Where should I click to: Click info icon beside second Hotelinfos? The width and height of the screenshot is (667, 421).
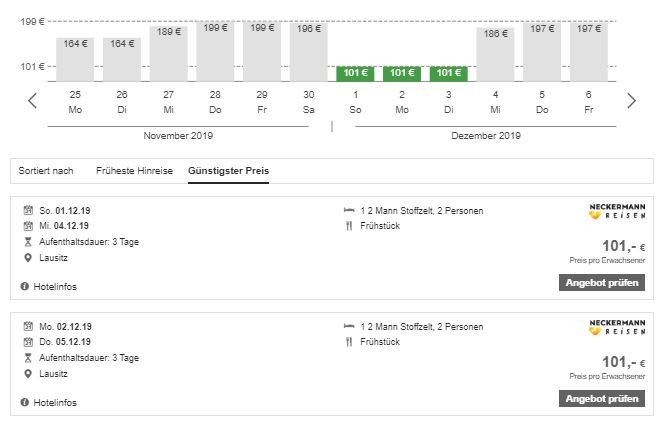(x=24, y=403)
